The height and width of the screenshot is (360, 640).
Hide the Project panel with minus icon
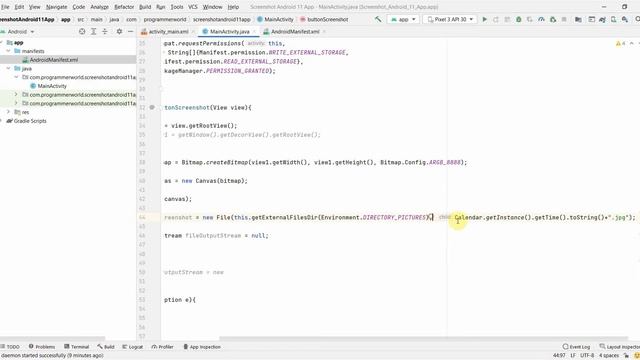click(x=130, y=31)
